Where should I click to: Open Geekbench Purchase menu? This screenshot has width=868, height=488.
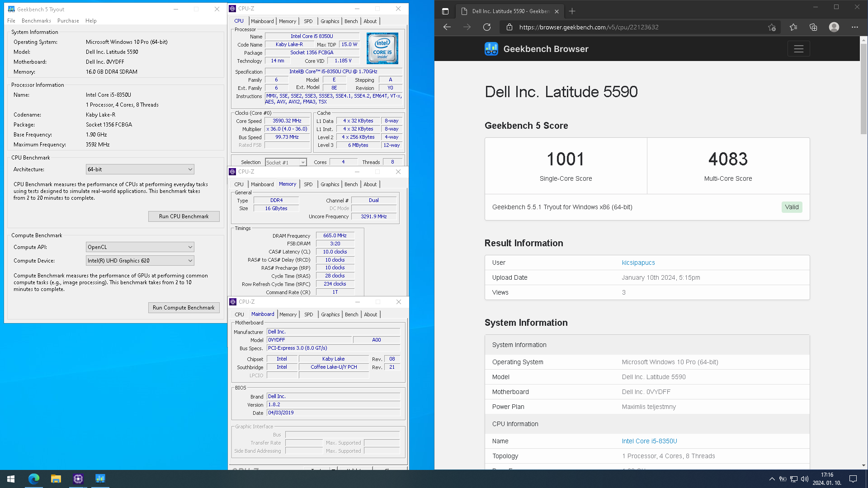tap(68, 21)
